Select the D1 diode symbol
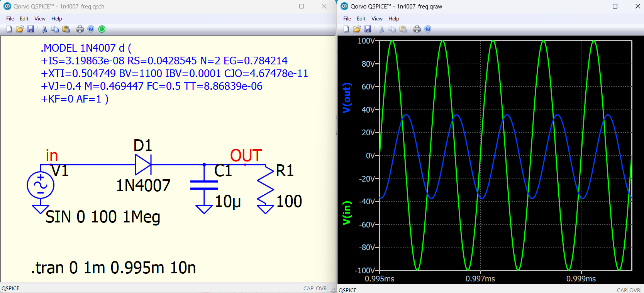The image size is (644, 293). [143, 165]
